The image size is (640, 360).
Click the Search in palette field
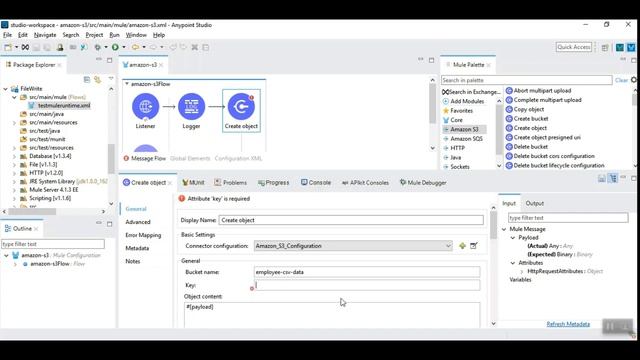point(527,80)
